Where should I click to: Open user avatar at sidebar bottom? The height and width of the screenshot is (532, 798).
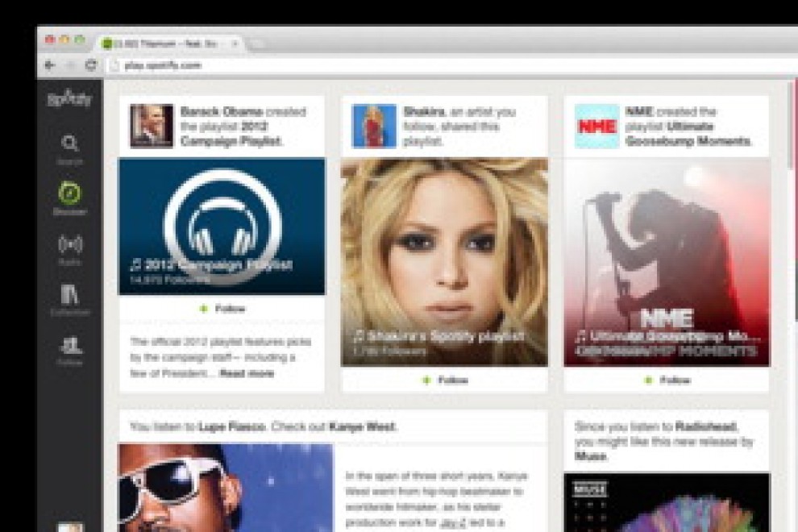pyautogui.click(x=69, y=527)
